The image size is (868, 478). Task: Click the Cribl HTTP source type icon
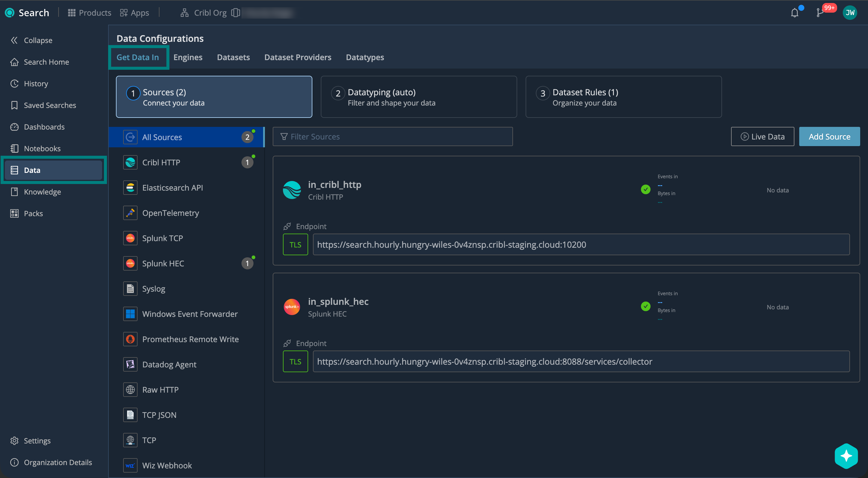[x=130, y=162]
